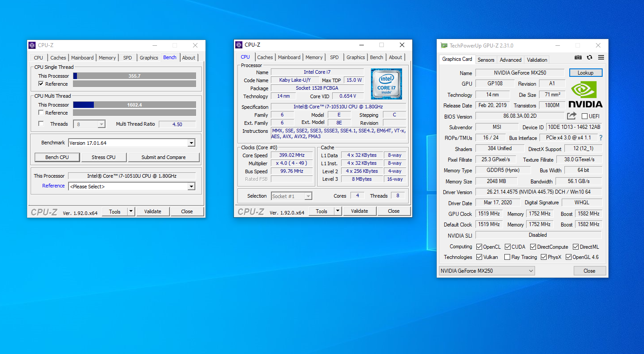Open the Sensors tab in GPU-Z

[x=486, y=60]
